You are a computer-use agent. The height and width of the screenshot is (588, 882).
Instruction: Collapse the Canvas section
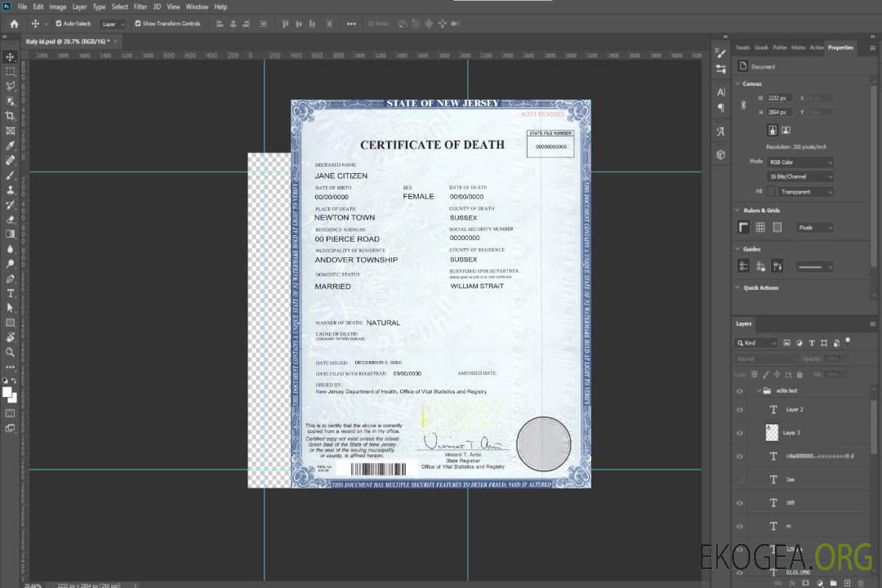tap(737, 84)
